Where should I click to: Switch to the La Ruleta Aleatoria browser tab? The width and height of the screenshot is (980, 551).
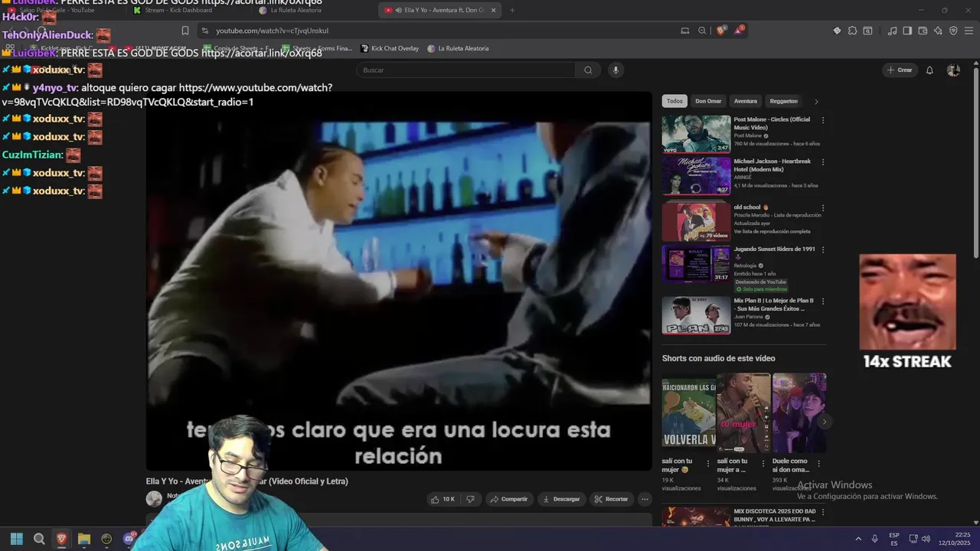click(x=295, y=10)
